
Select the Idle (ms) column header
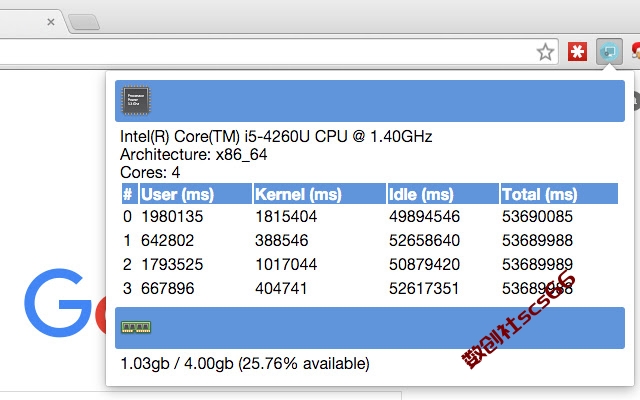click(443, 193)
